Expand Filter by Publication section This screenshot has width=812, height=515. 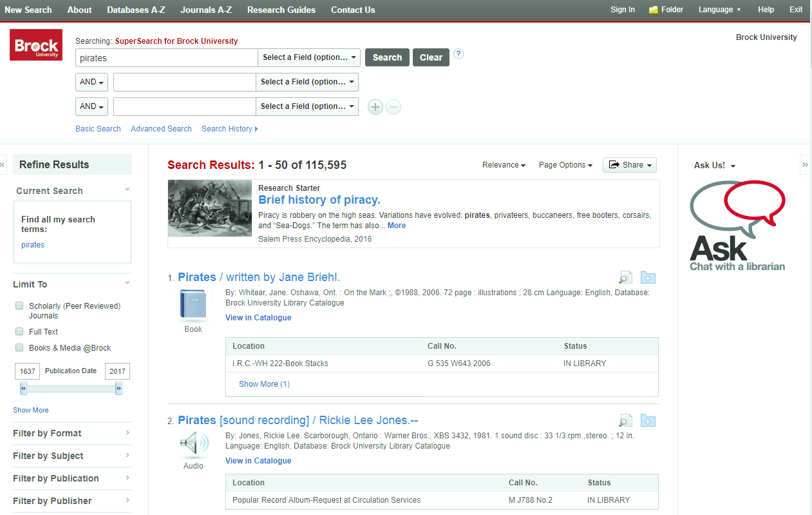pyautogui.click(x=72, y=478)
